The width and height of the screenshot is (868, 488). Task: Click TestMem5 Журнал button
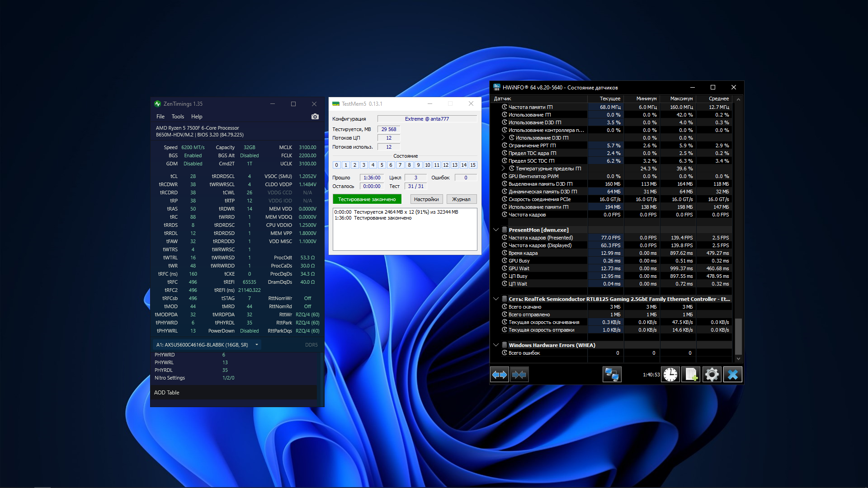(461, 199)
